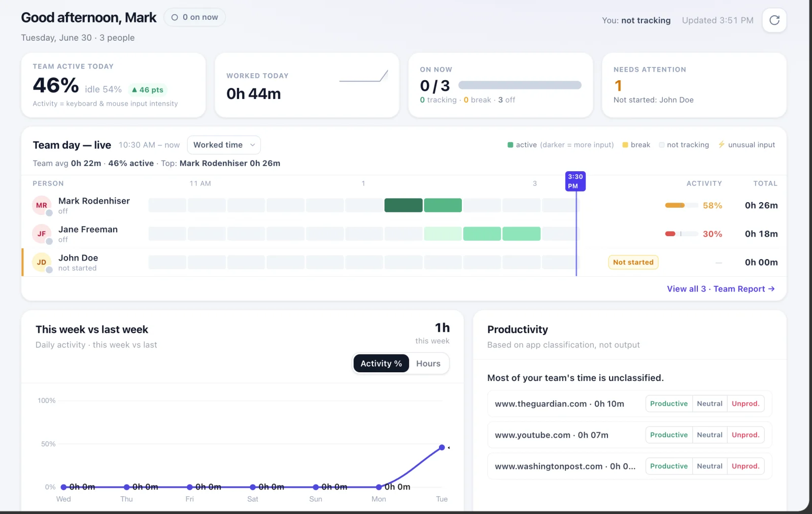Screen dimensions: 812x514
Task: Mark washingtonpost.com as Neutral
Action: click(x=709, y=466)
